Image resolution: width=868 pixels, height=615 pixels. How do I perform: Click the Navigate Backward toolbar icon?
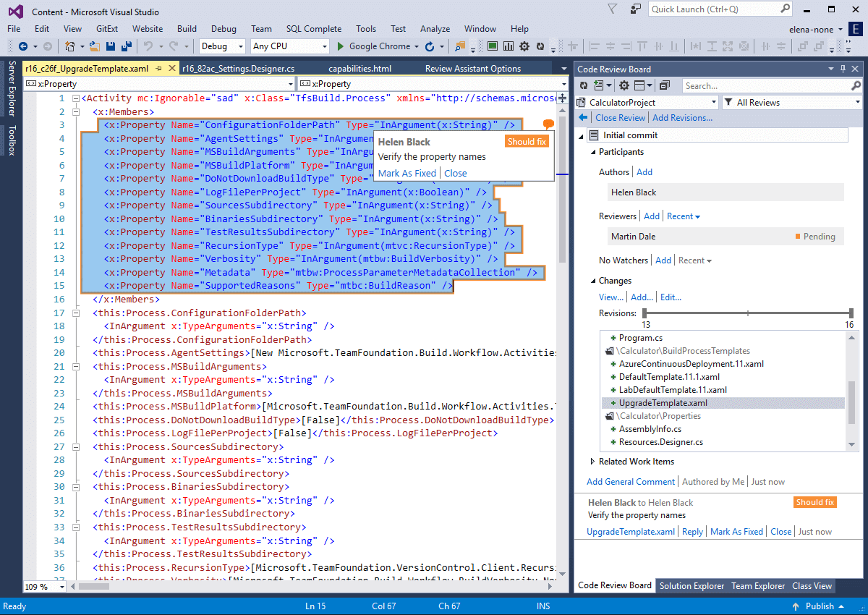[23, 46]
